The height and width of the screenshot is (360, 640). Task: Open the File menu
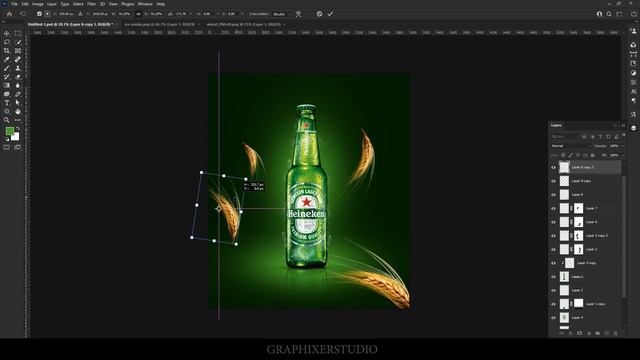[x=14, y=4]
